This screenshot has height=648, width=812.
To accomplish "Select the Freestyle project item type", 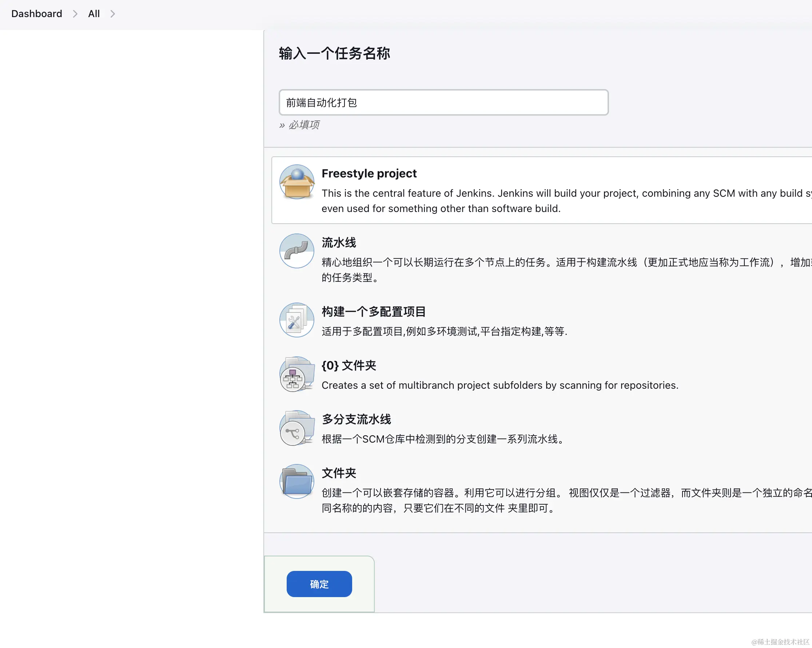I will point(369,173).
